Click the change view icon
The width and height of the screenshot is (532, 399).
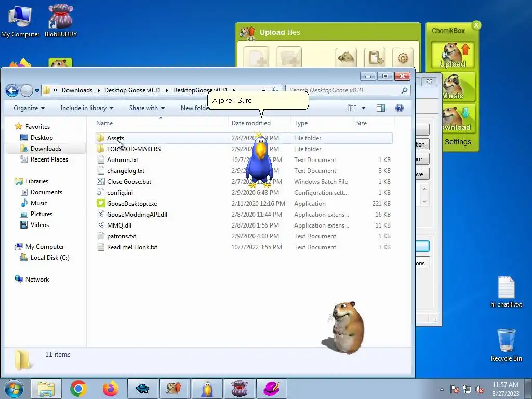pos(352,108)
